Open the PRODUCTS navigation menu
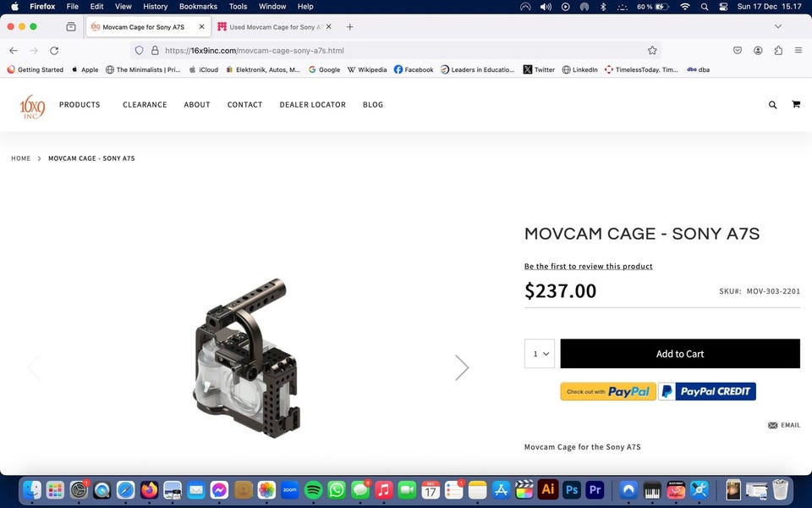 coord(80,105)
